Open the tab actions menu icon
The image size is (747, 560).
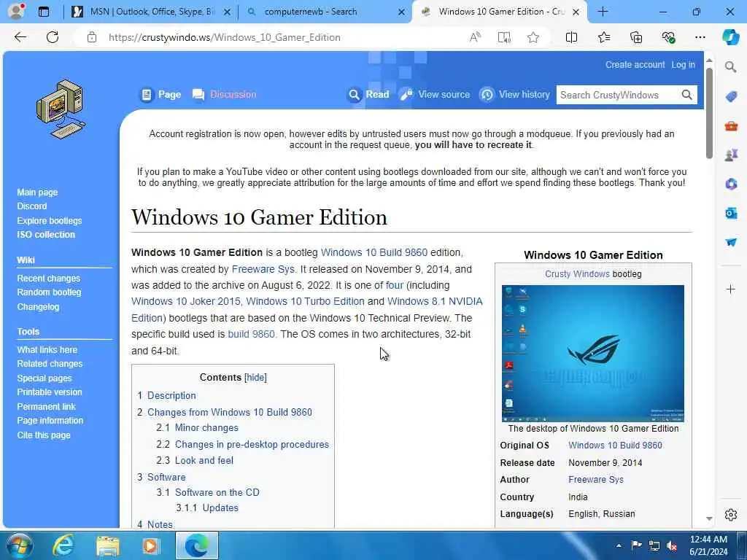point(43,12)
